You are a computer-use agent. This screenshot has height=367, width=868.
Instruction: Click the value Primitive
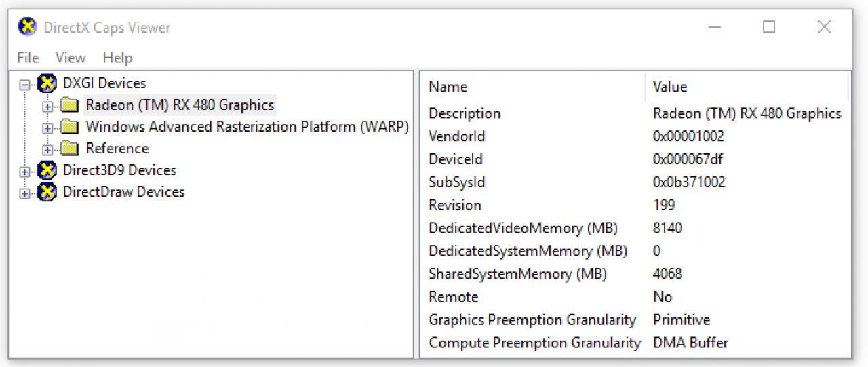[682, 320]
